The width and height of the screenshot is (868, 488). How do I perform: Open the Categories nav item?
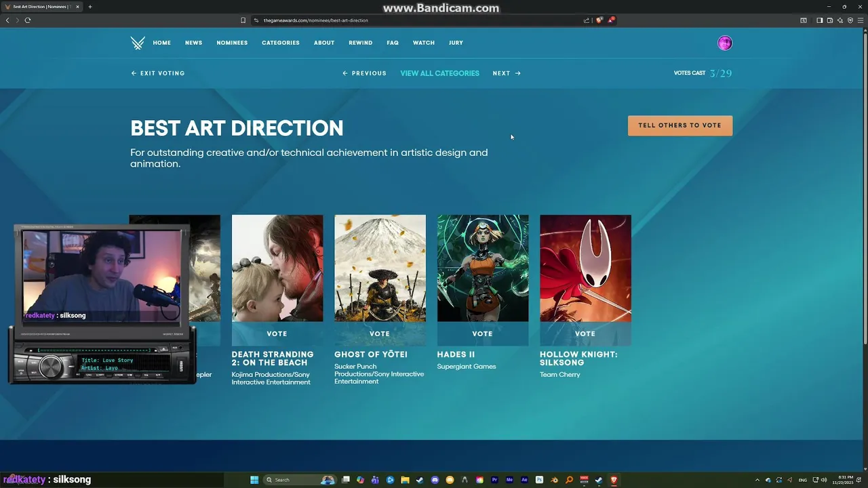click(281, 43)
